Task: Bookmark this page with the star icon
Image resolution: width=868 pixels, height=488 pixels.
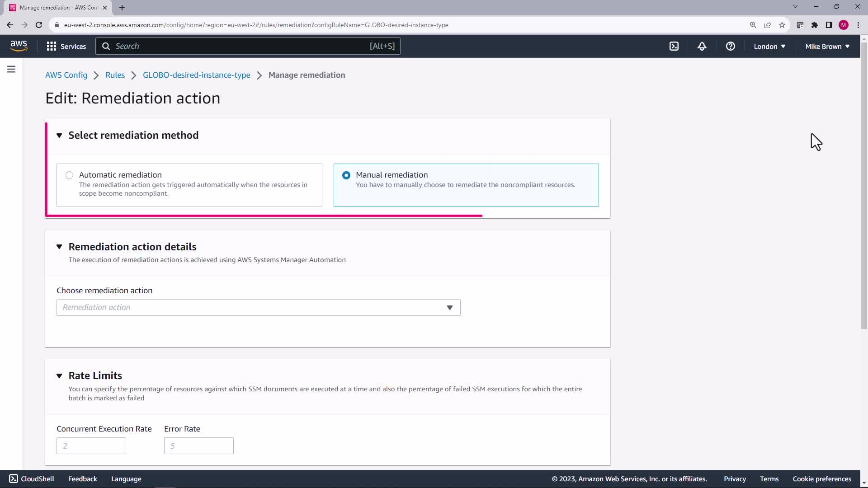Action: (782, 25)
